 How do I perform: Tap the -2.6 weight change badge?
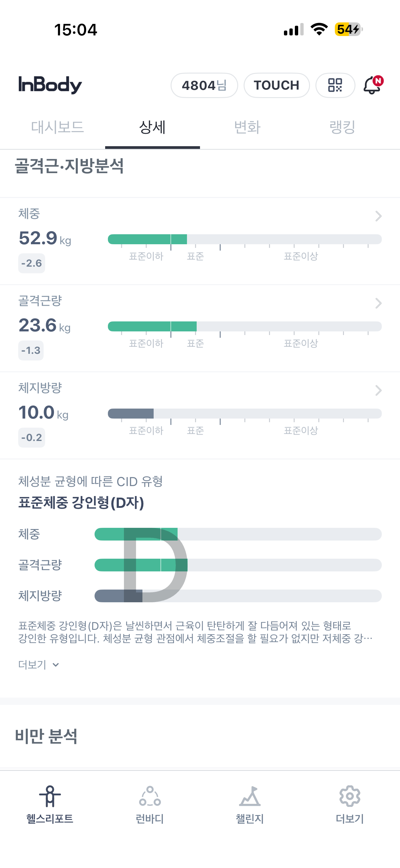(x=32, y=263)
